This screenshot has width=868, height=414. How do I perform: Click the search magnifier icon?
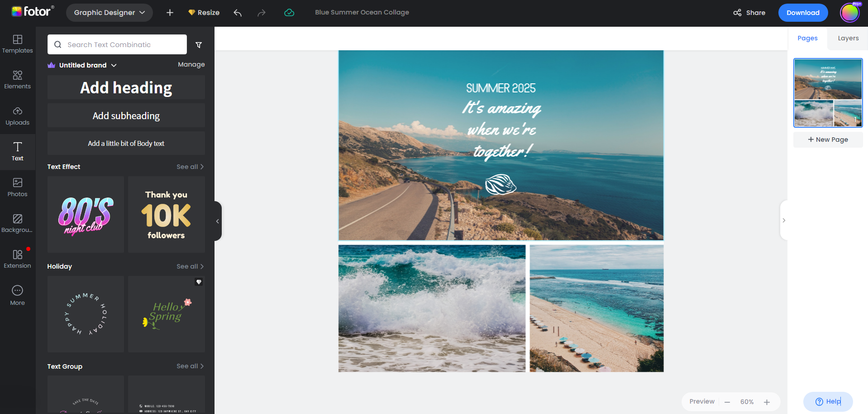click(x=58, y=44)
